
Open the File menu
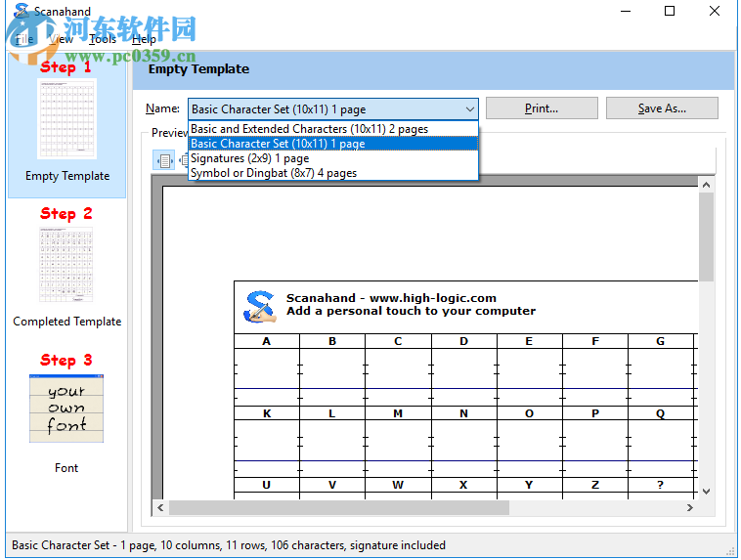(x=24, y=39)
